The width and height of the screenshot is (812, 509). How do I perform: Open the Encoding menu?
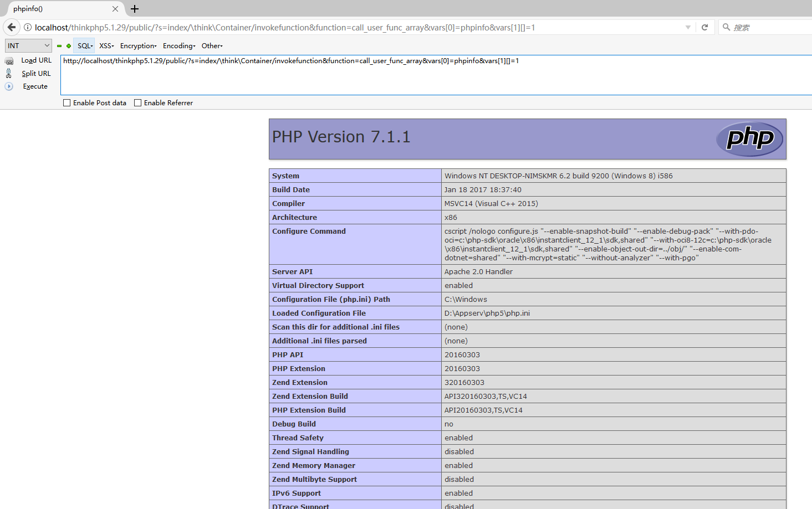pos(179,46)
